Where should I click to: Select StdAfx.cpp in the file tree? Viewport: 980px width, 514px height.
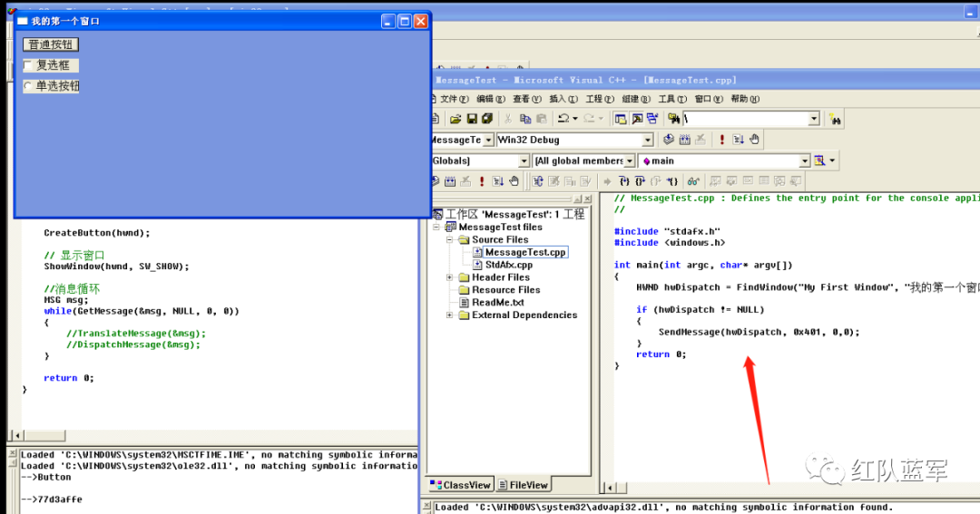509,265
